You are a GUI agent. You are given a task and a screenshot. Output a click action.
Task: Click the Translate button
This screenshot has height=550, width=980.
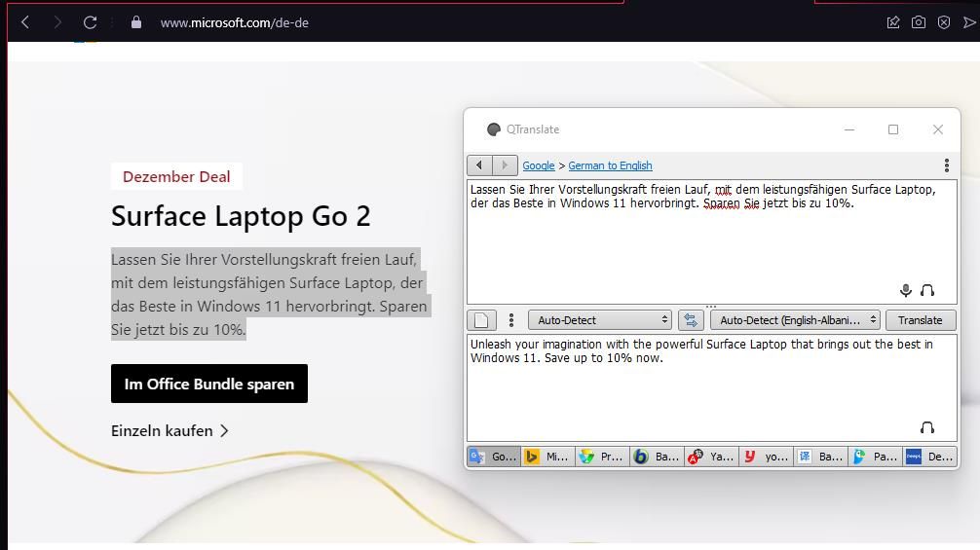920,320
